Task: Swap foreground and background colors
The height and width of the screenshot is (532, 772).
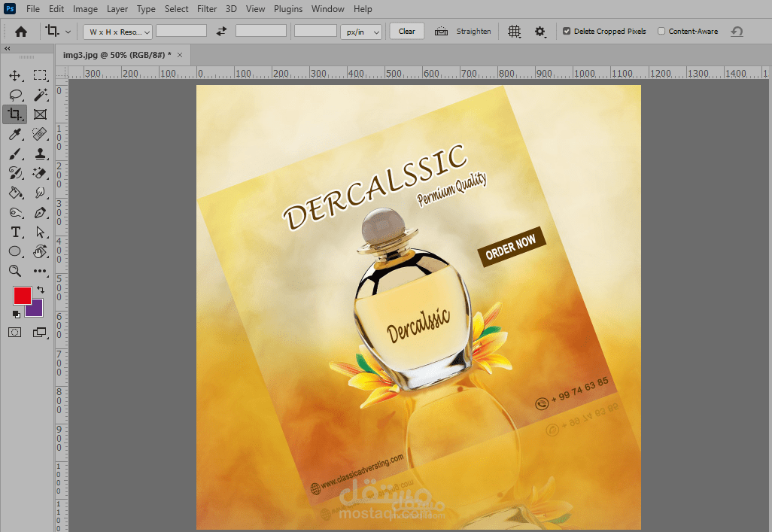Action: [41, 290]
